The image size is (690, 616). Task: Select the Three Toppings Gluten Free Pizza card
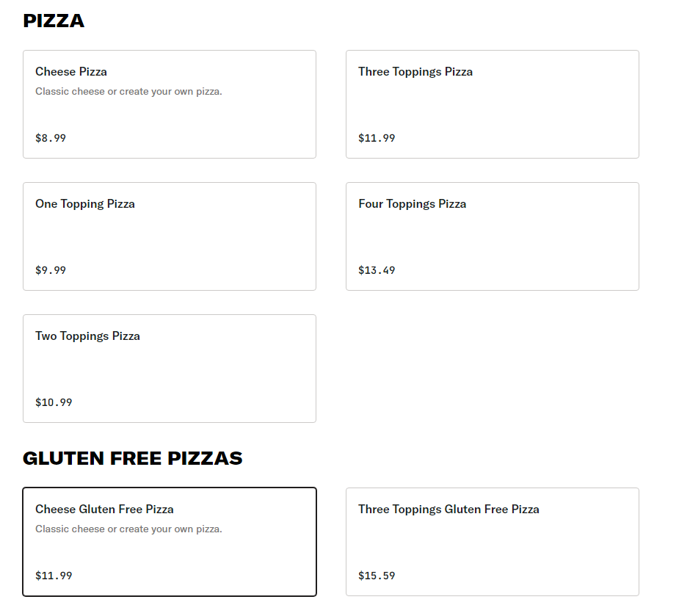(x=492, y=543)
